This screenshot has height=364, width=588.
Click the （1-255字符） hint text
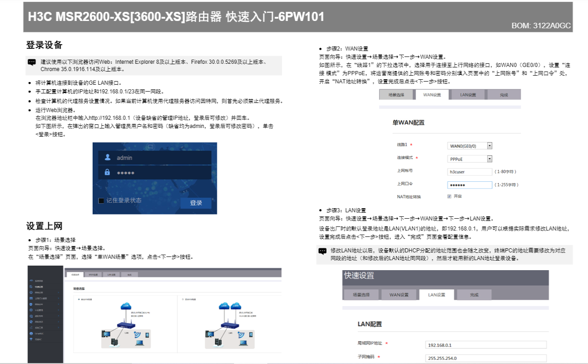[x=507, y=185]
